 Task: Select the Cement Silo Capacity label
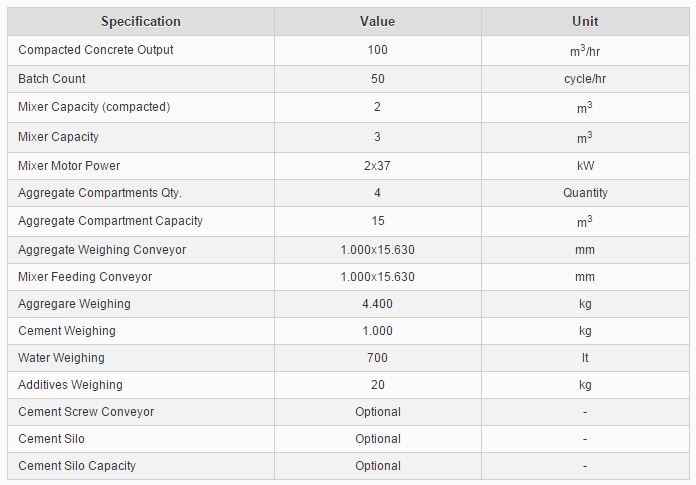point(77,466)
